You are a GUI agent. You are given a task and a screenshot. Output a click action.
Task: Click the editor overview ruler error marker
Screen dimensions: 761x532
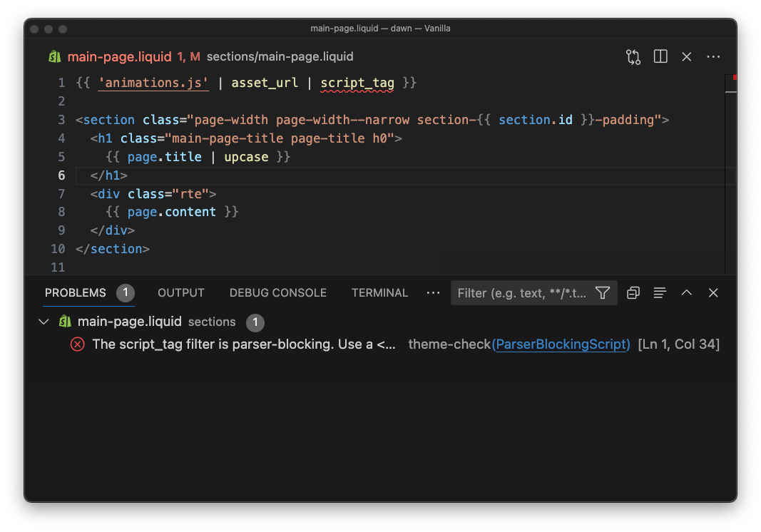tap(735, 78)
